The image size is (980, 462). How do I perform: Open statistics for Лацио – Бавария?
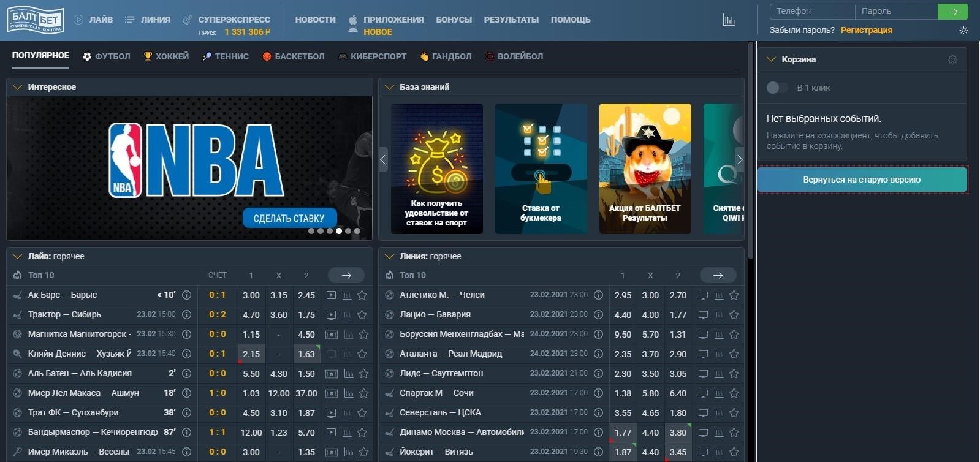(718, 315)
